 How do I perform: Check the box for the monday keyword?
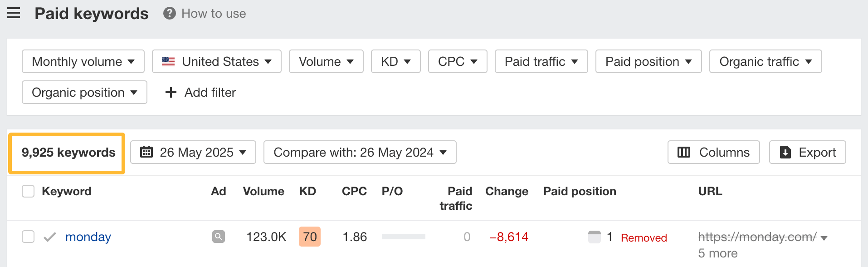pos(28,237)
